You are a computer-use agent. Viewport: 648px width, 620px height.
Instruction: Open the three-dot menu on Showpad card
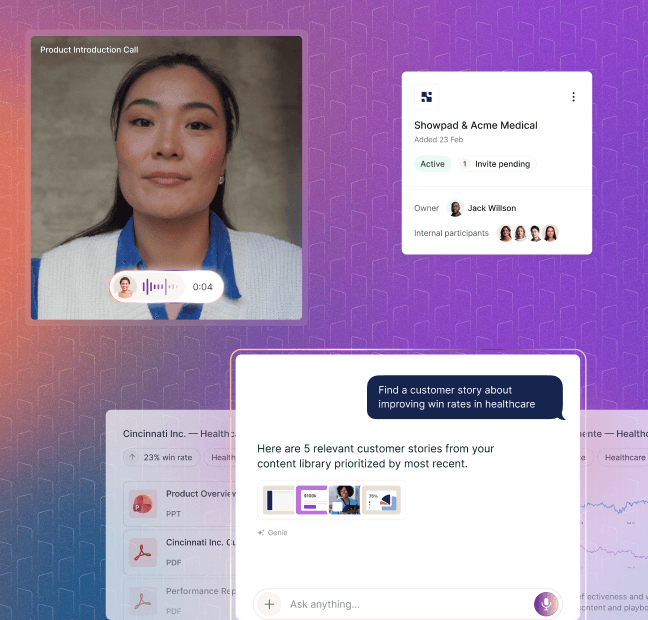[573, 97]
